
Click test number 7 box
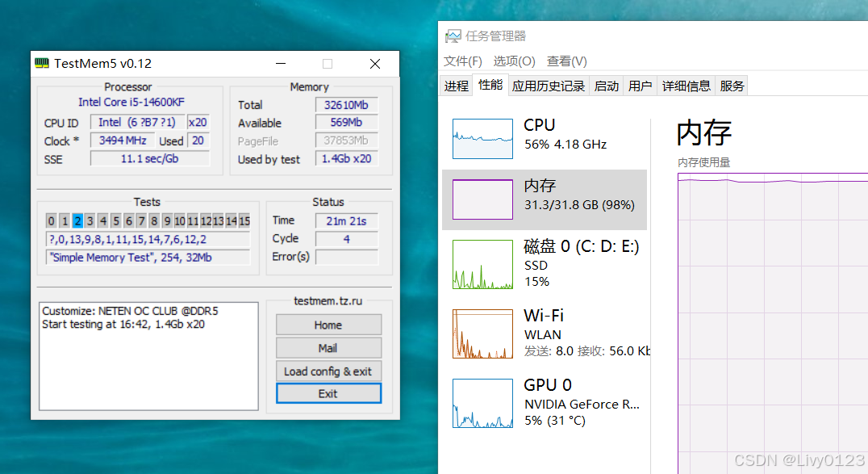coord(141,221)
